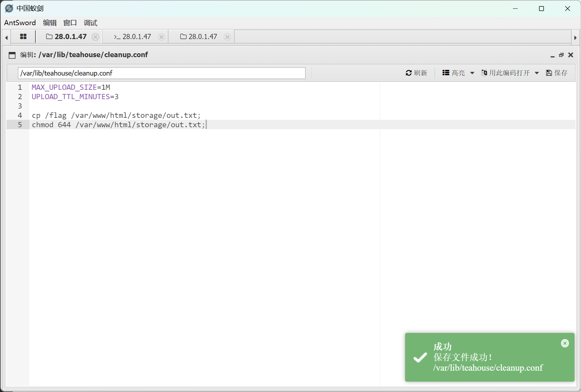Click the 中国蚁剑 app icon in the title bar
The width and height of the screenshot is (581, 392).
tap(9, 8)
